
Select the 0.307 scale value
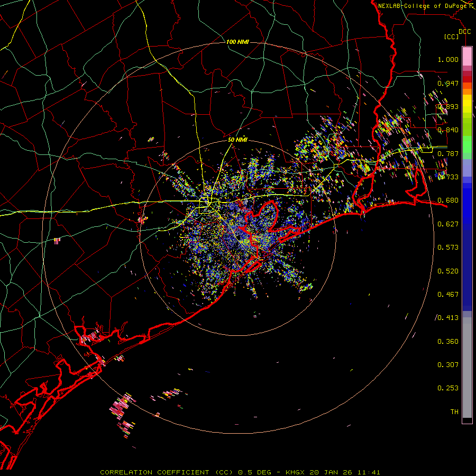coord(448,365)
